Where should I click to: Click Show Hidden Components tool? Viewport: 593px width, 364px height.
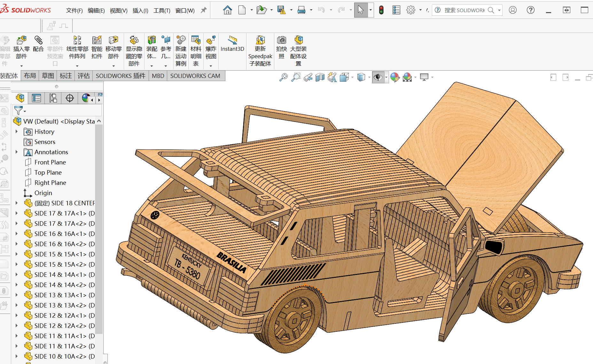tap(134, 51)
